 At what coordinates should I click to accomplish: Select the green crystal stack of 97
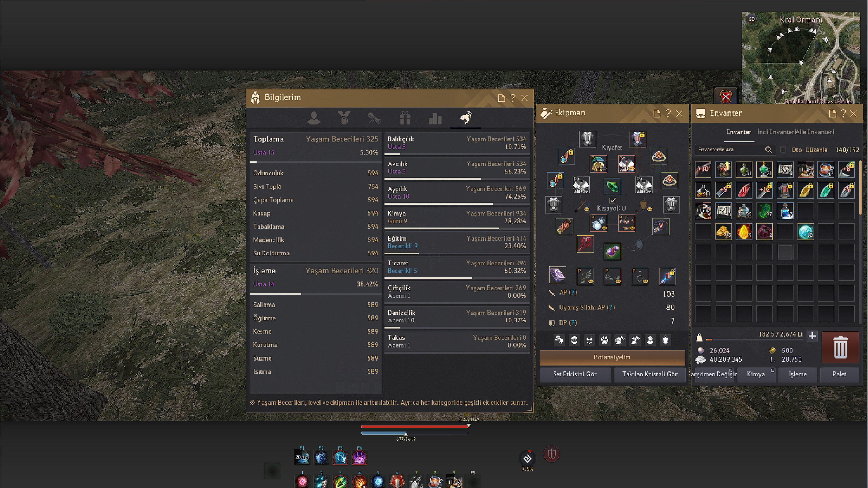point(764,211)
